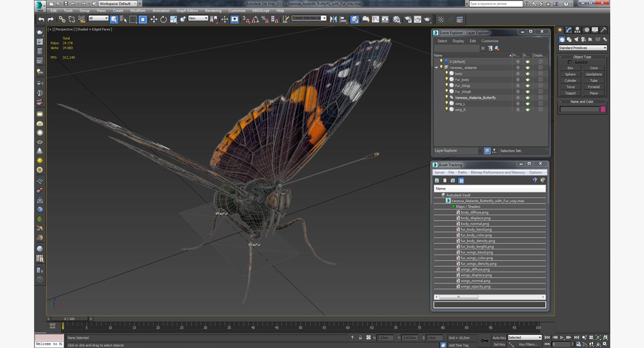Viewport: 644px width, 348px height.
Task: Open the reference coordinate View dropdown
Action: (x=198, y=18)
